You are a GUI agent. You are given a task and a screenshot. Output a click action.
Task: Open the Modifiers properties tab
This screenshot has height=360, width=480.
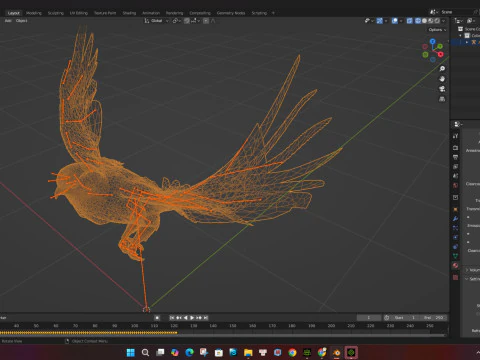(x=456, y=219)
